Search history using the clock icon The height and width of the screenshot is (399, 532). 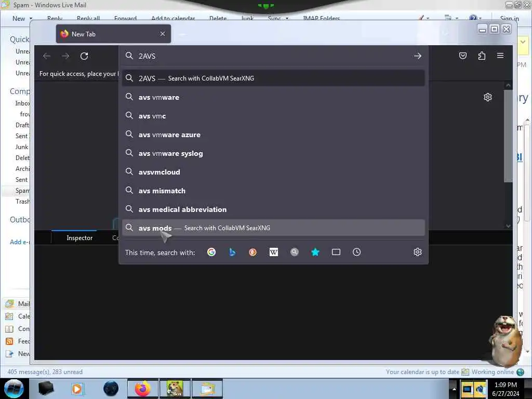(356, 252)
